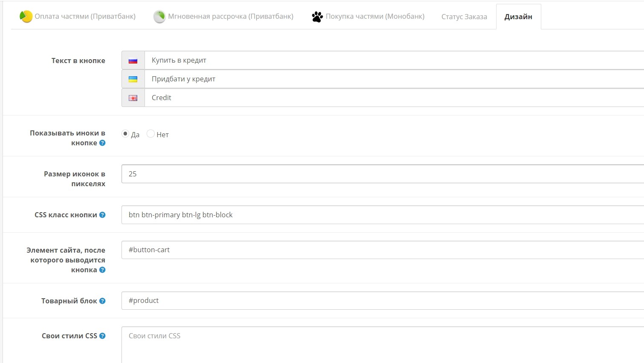Open help tooltip for Свои стили CSS

(x=102, y=336)
